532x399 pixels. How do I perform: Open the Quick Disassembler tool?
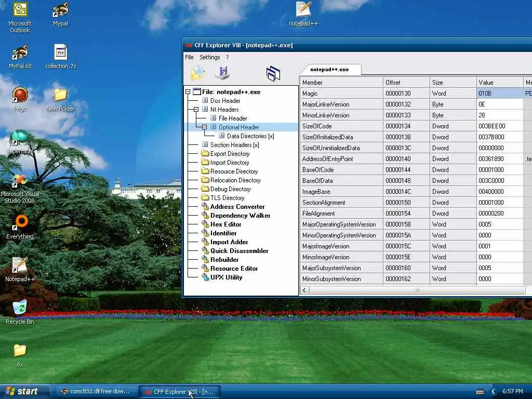tap(239, 251)
